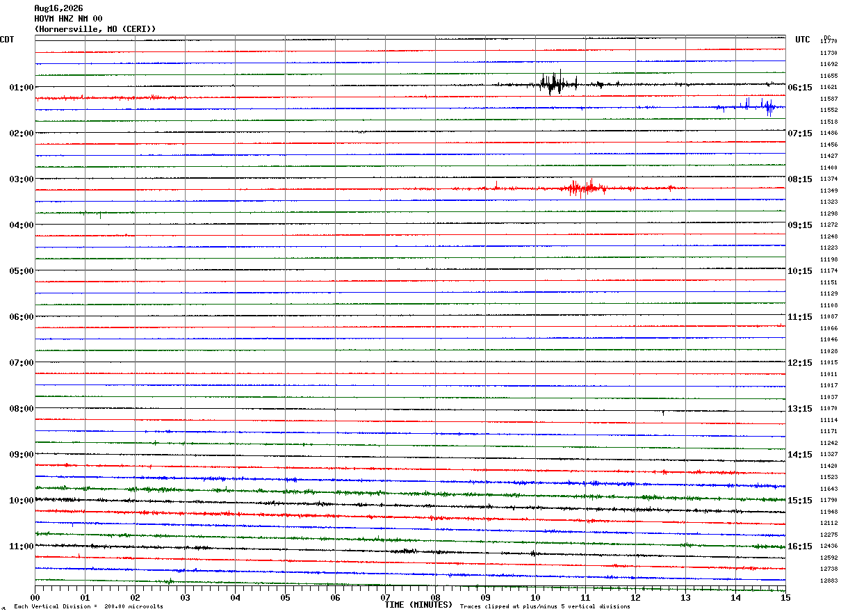Click the "08:00" CDT hour label
The width and height of the screenshot is (841, 616).
pos(22,409)
